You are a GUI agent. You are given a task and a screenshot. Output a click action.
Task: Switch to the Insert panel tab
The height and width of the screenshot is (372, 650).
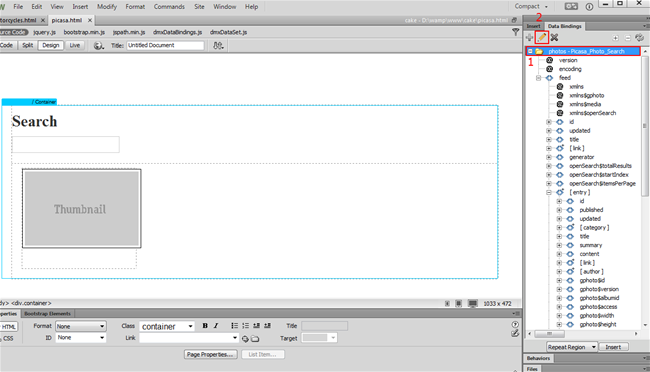pos(534,26)
